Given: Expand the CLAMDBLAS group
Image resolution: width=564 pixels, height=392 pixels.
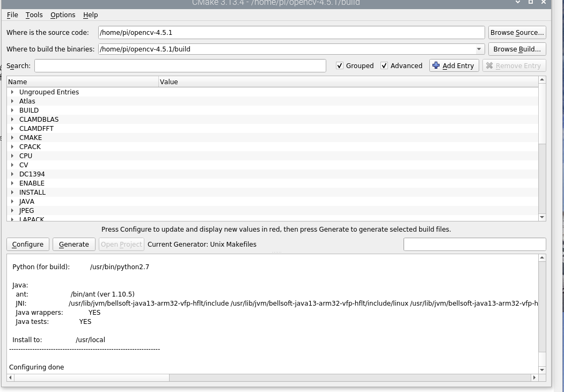Looking at the screenshot, I should 12,119.
